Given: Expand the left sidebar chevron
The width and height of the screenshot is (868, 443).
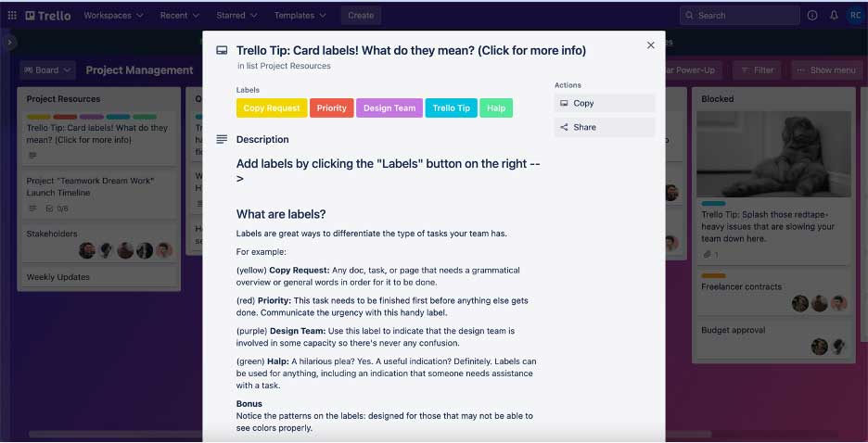Looking at the screenshot, I should 9,43.
